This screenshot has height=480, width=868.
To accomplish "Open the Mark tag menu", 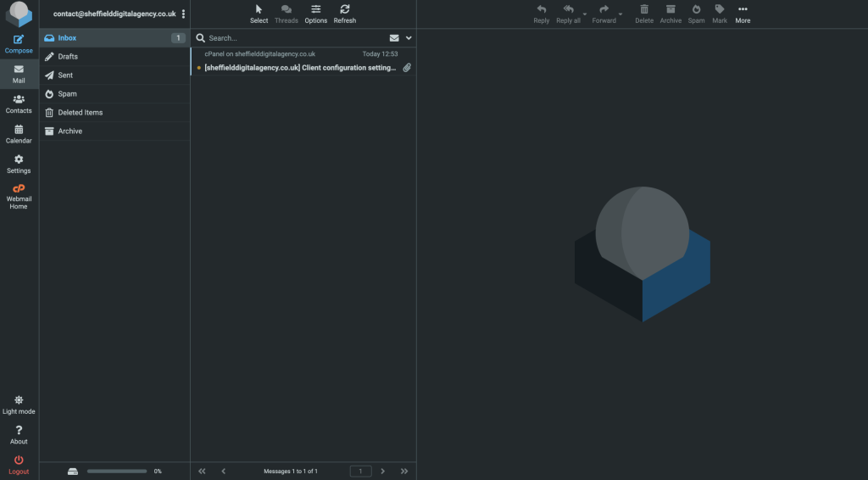I will click(720, 14).
